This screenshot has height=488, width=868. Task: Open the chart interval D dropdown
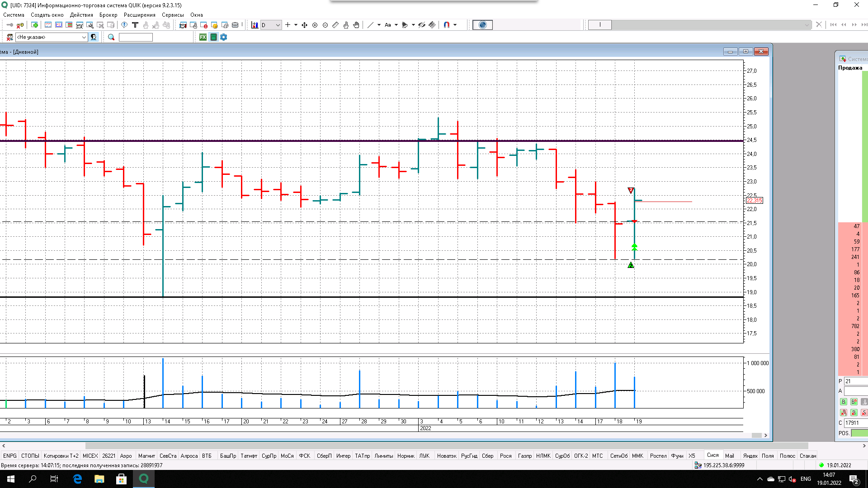pos(271,25)
